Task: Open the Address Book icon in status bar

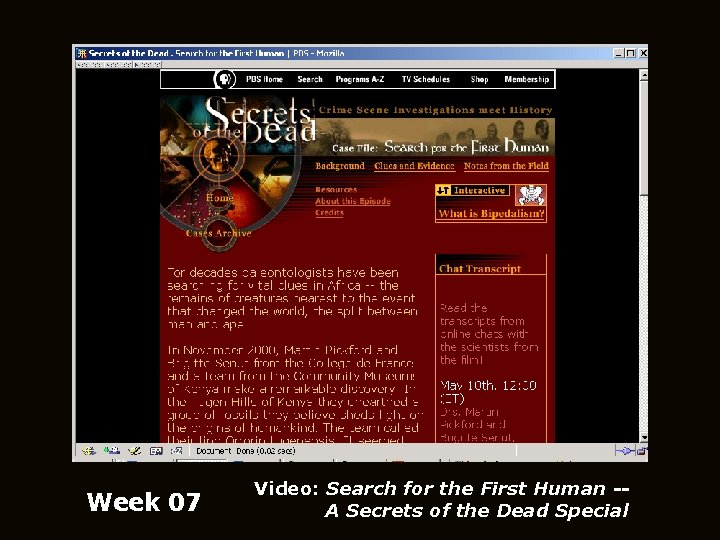Action: 156,451
